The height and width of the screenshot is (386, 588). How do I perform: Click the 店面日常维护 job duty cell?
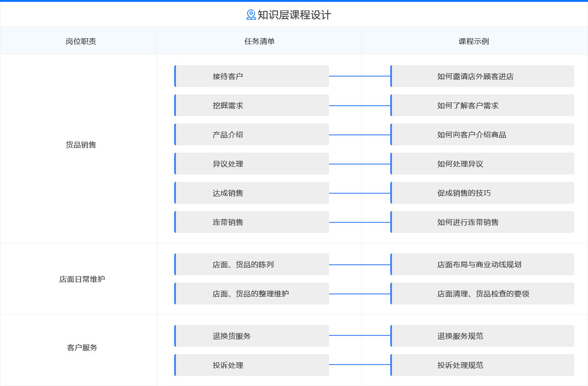pyautogui.click(x=82, y=279)
